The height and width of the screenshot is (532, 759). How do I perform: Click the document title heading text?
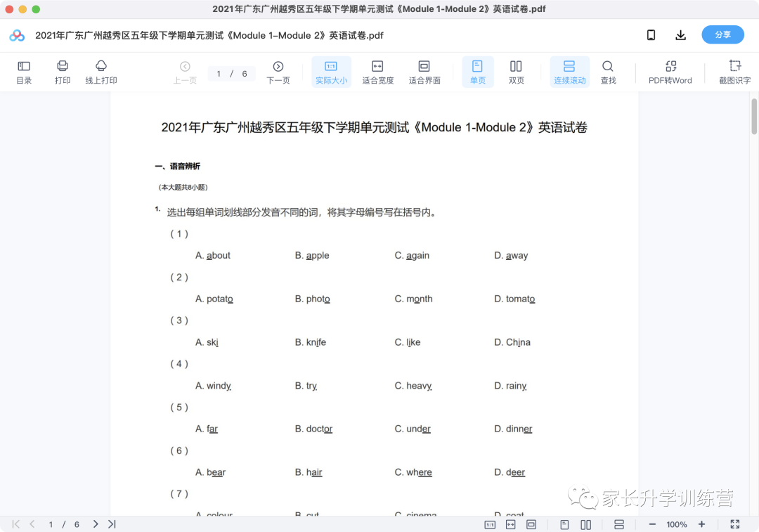coord(374,127)
